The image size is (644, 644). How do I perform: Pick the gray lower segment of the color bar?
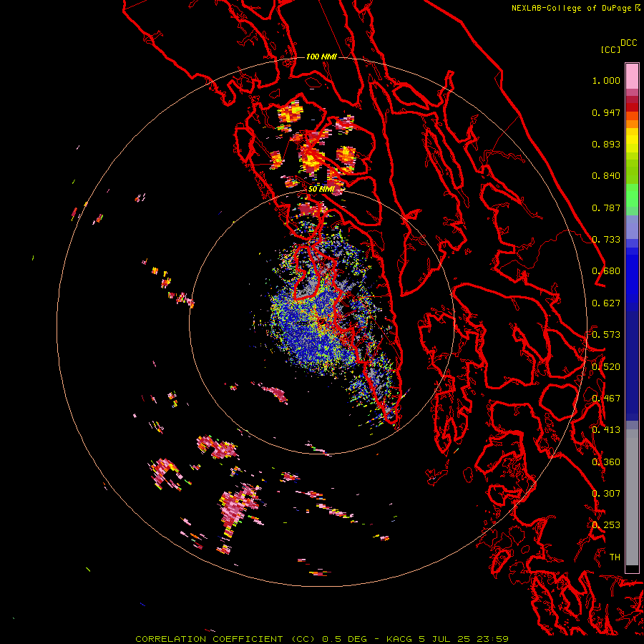coord(632,497)
